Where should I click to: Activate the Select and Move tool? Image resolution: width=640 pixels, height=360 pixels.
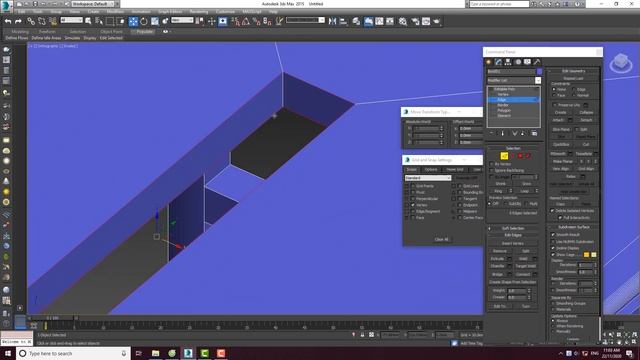(x=133, y=21)
